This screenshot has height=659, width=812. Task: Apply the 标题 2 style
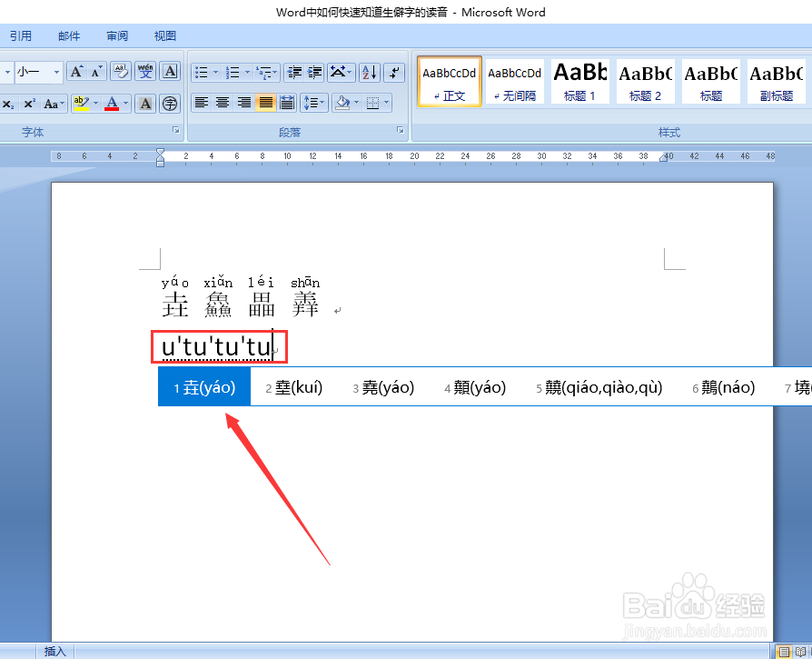click(x=645, y=82)
